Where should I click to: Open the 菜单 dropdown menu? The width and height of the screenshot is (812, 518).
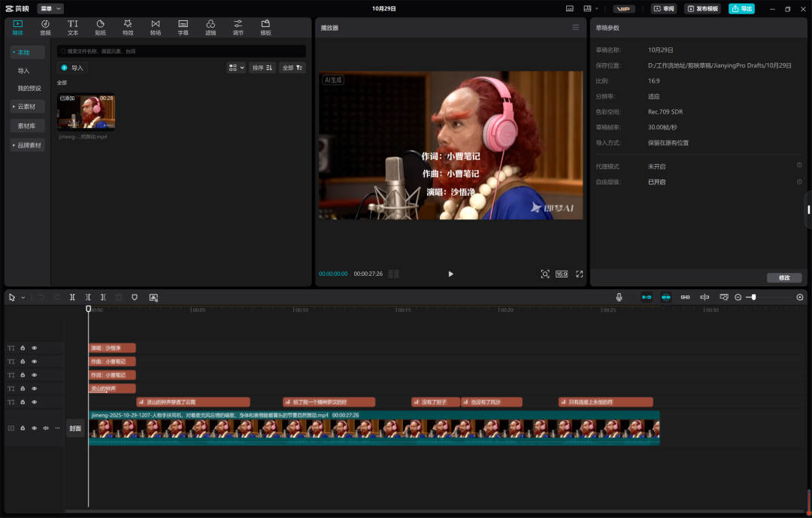[x=51, y=8]
